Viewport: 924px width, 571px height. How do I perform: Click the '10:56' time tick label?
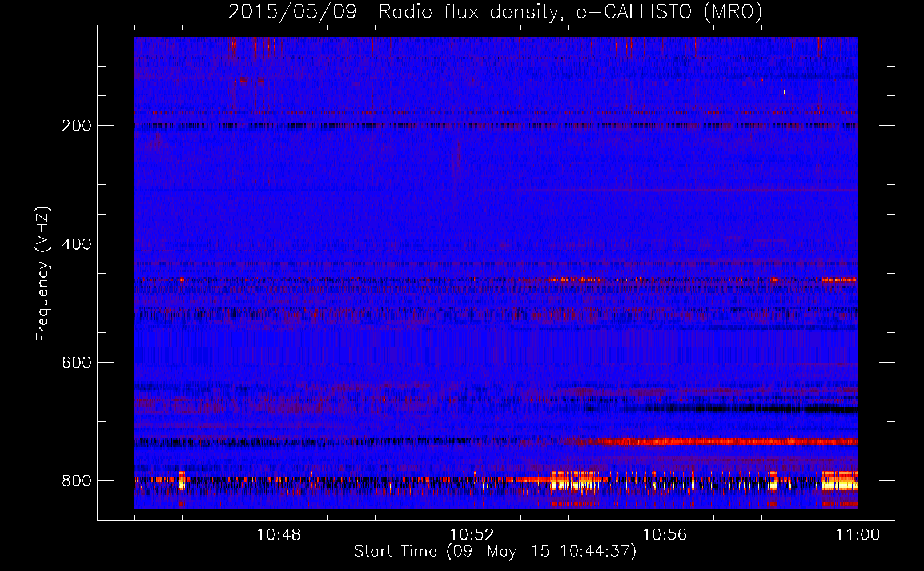point(665,535)
